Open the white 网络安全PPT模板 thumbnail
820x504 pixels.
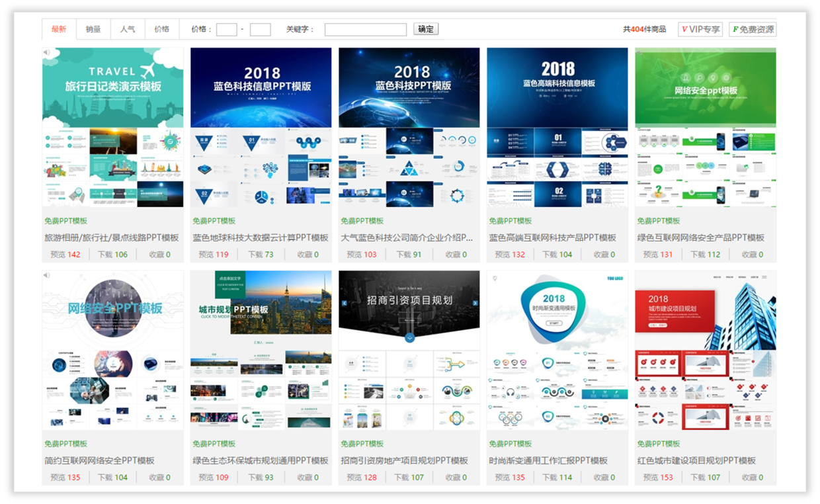point(113,350)
